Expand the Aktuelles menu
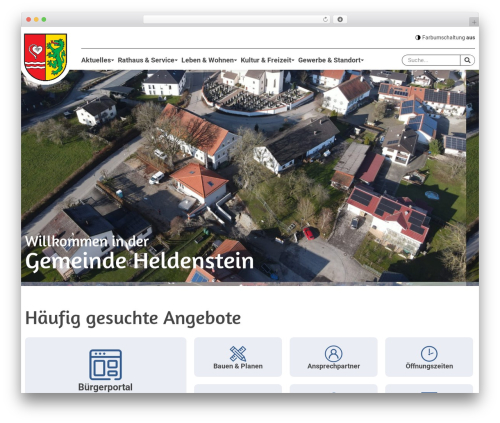Screen dimensions: 500x423 point(97,60)
